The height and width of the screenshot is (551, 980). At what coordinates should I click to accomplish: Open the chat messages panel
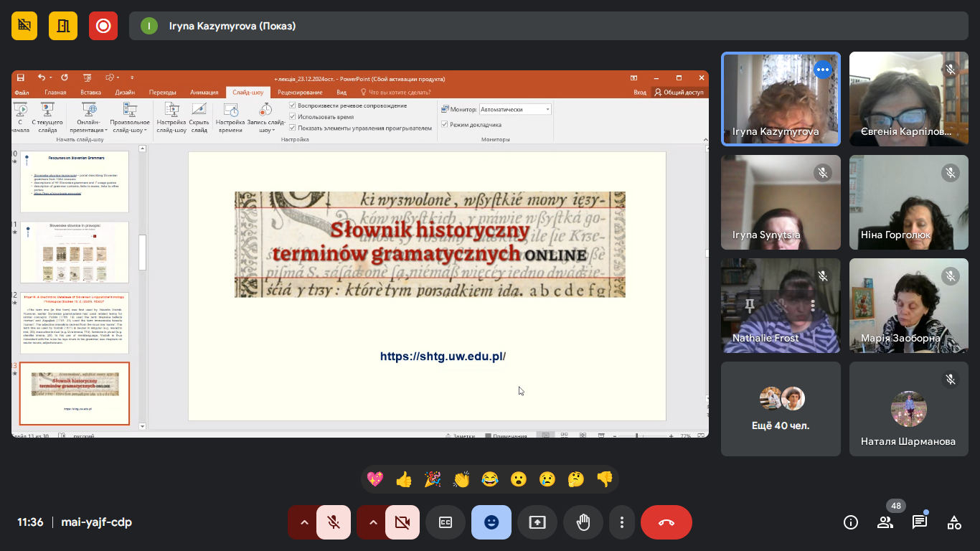point(920,522)
